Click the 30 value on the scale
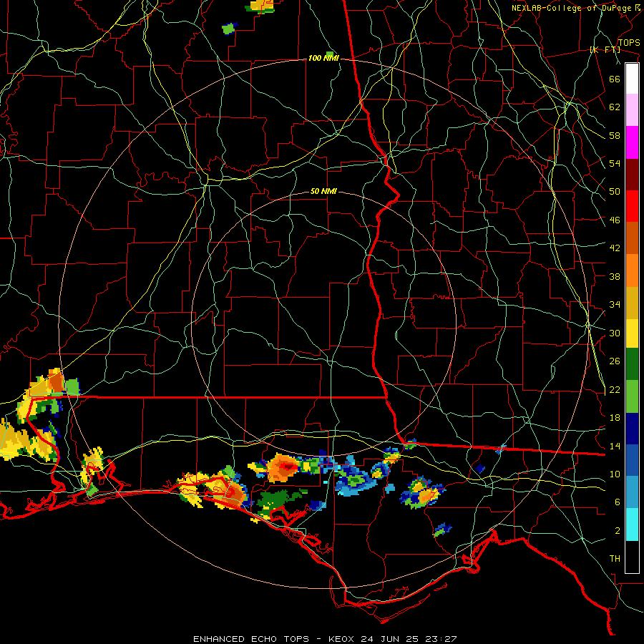Screen dimensions: 644x644 point(615,333)
